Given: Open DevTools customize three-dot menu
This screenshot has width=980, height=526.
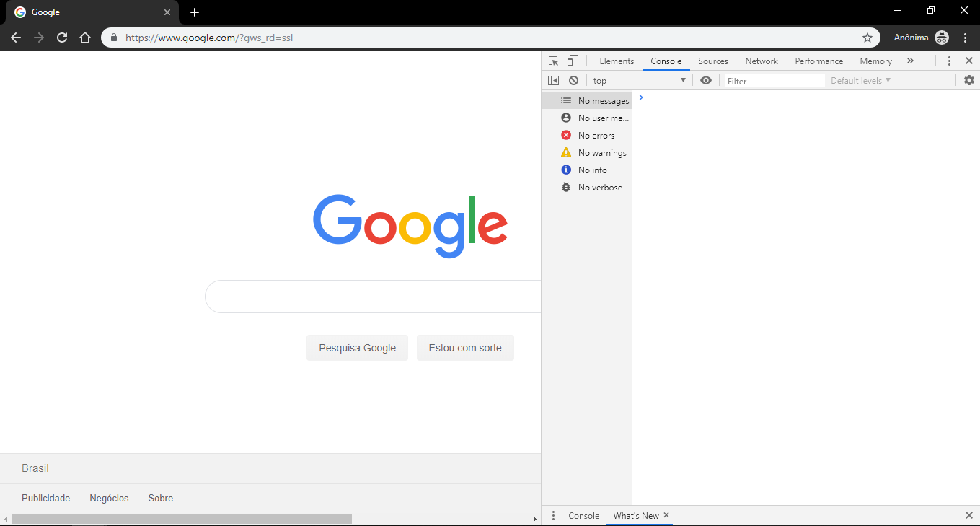Looking at the screenshot, I should point(949,61).
